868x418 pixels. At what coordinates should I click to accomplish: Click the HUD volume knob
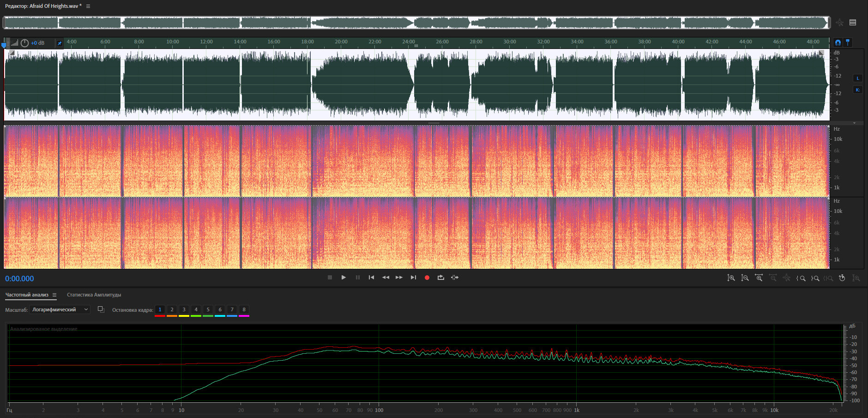[24, 43]
